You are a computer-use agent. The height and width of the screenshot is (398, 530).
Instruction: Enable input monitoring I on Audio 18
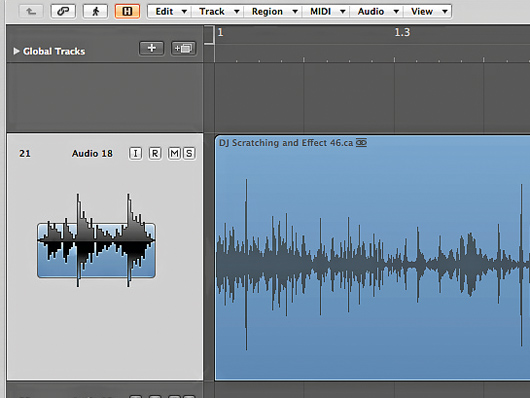click(135, 154)
